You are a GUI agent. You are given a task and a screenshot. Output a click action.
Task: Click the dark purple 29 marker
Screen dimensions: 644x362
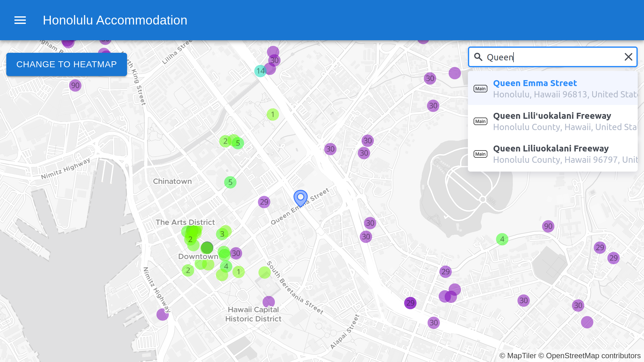[x=410, y=303]
